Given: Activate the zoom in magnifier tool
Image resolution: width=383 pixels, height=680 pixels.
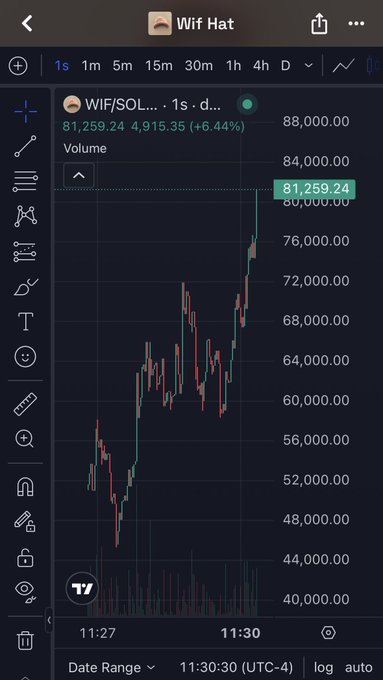Looking at the screenshot, I should pos(25,439).
